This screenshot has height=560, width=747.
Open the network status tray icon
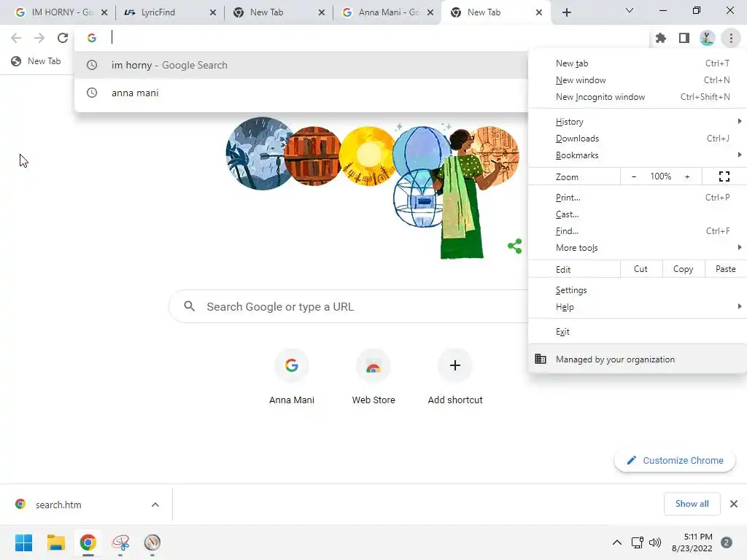(x=638, y=542)
